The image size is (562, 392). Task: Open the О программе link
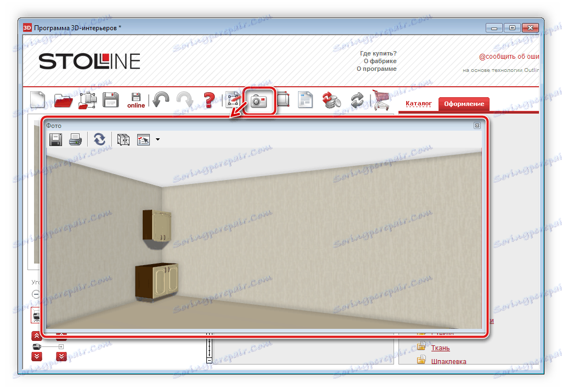(376, 69)
